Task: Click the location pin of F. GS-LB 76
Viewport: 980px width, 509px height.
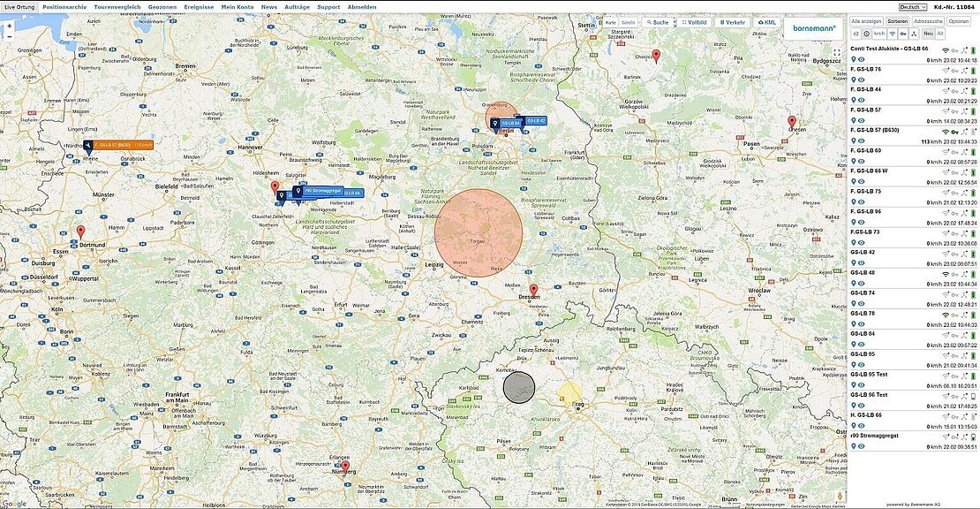Action: click(x=854, y=80)
